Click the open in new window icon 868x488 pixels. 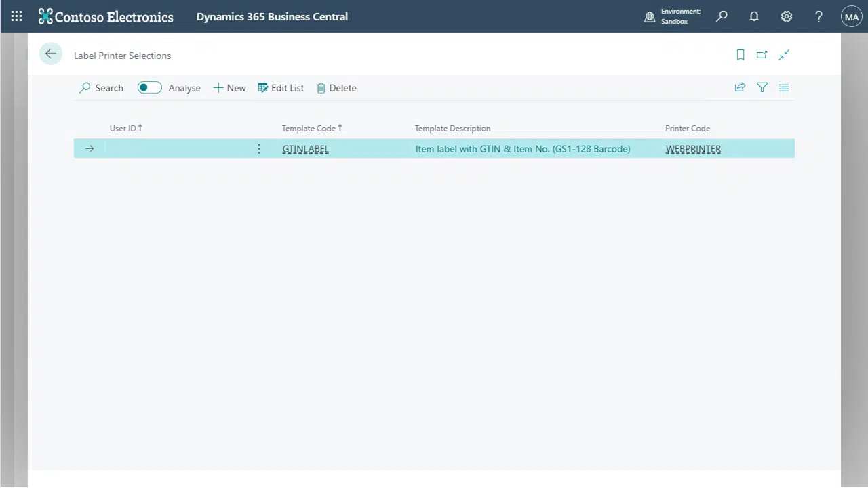pos(762,55)
